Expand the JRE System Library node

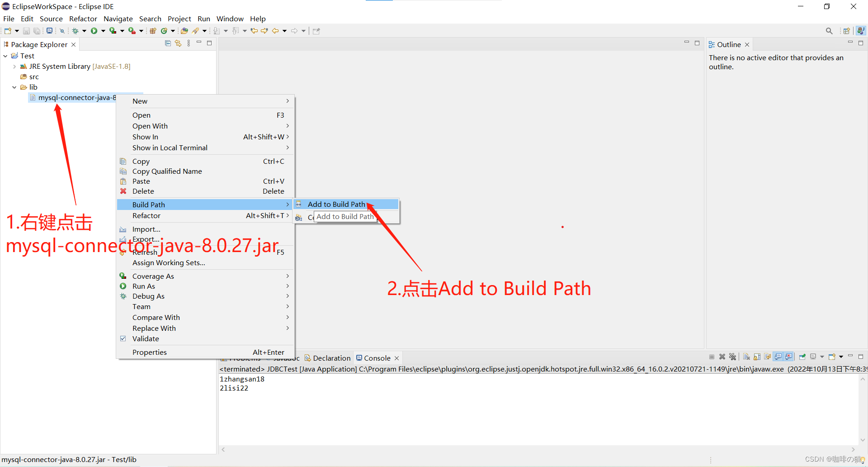[x=14, y=66]
